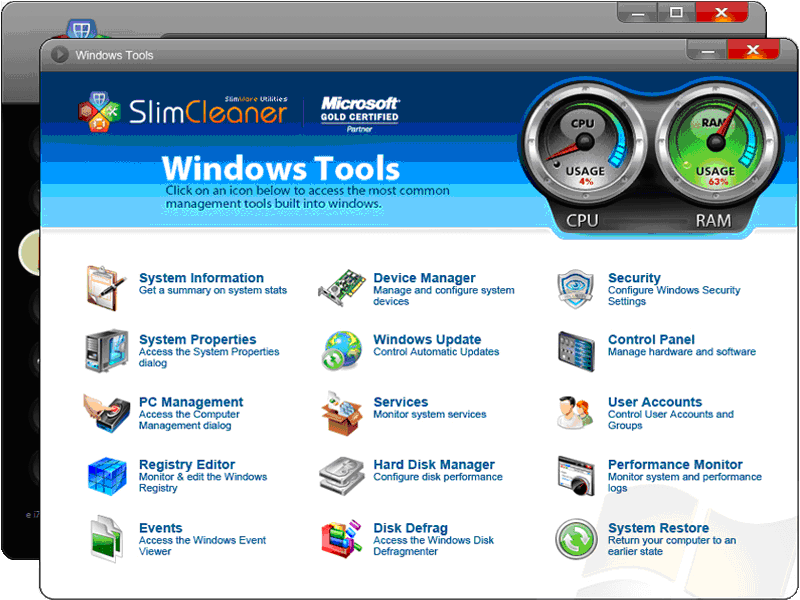The height and width of the screenshot is (600, 800).
Task: Maximize the background SlimCleaner window
Action: (676, 12)
